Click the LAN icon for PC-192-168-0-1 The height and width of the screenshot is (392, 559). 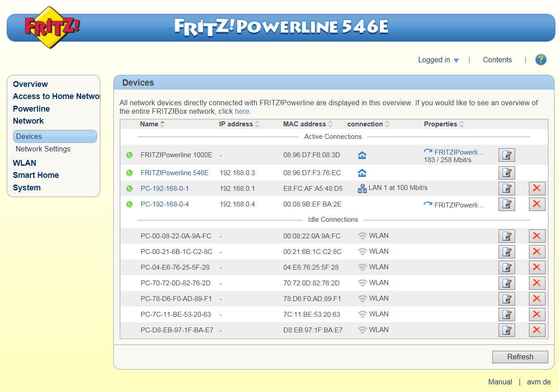(362, 189)
